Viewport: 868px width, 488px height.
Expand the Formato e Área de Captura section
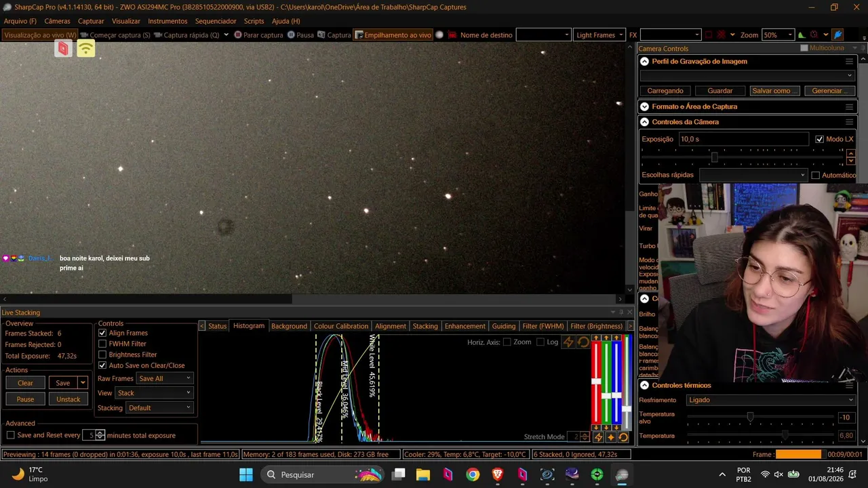(644, 107)
